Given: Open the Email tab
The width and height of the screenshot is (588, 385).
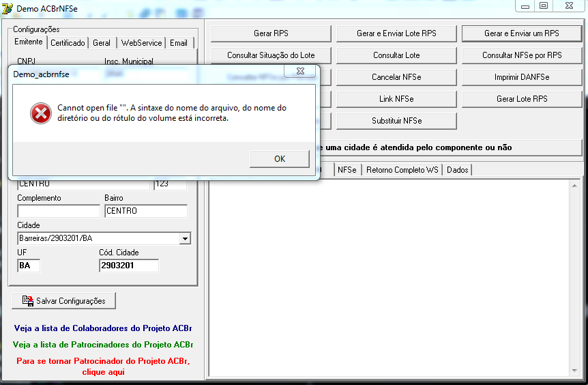Looking at the screenshot, I should [179, 43].
